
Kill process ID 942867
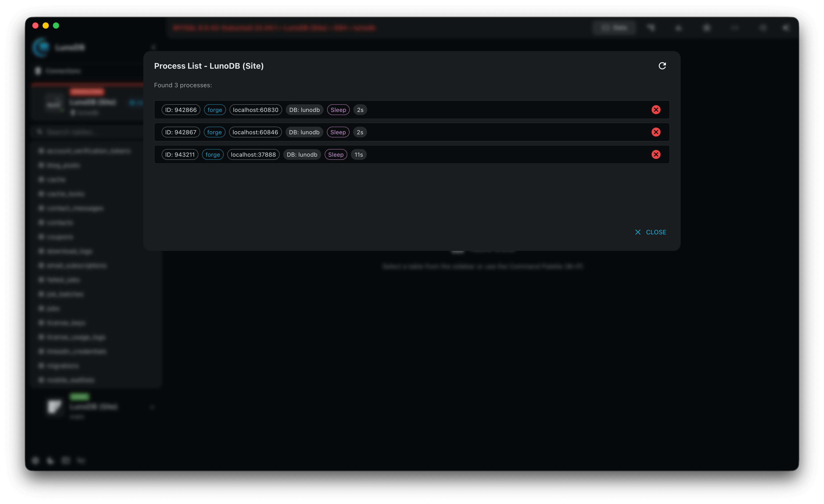click(x=656, y=132)
